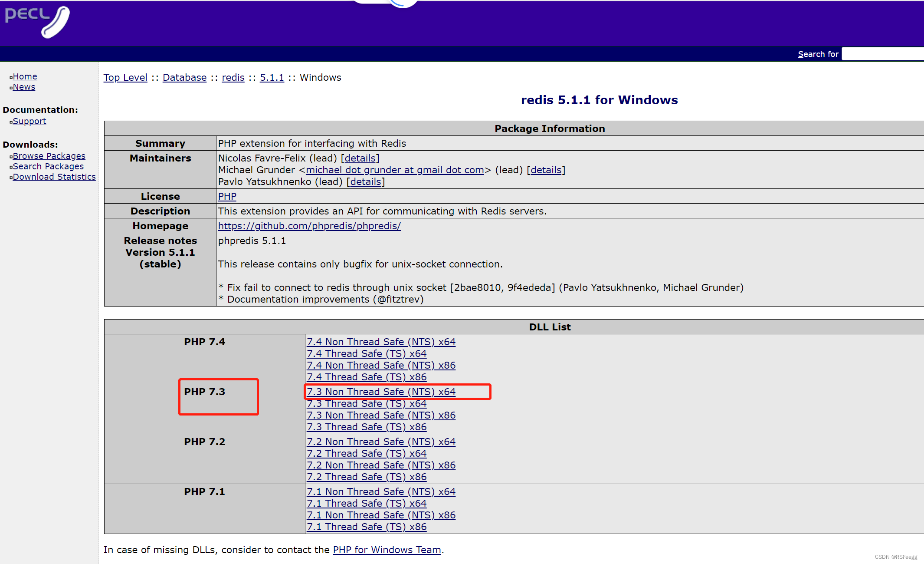Click the Search for label
This screenshot has height=564, width=924.
pos(818,54)
